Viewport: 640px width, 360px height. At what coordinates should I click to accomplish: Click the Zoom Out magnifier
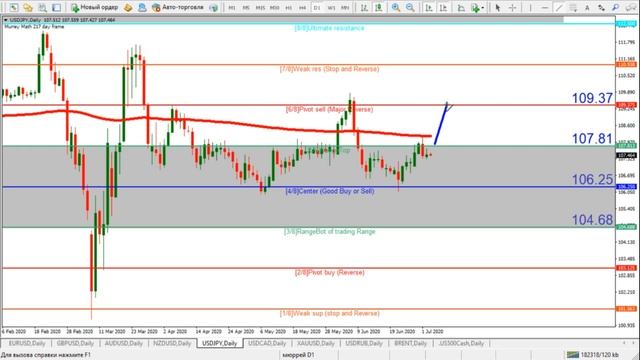(x=410, y=7)
